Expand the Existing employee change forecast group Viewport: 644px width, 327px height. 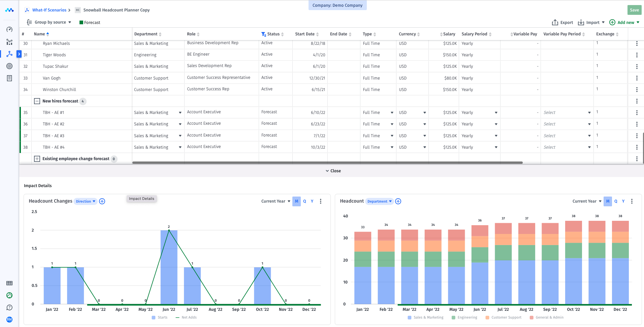[x=37, y=159]
